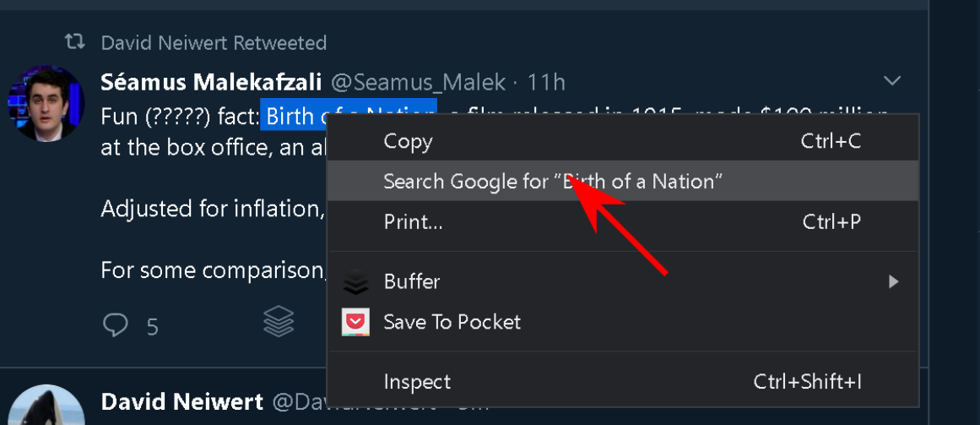The image size is (980, 425).
Task: Click the reply speech bubble icon
Action: point(115,325)
